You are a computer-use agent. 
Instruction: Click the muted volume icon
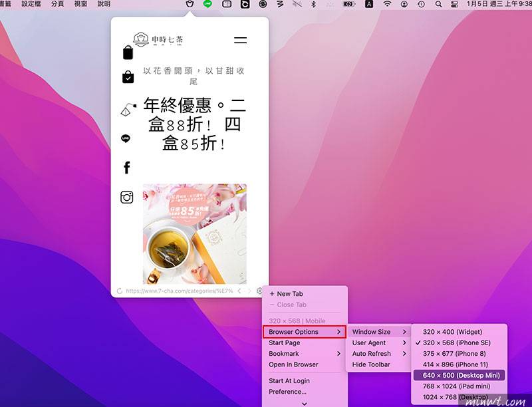tap(297, 4)
